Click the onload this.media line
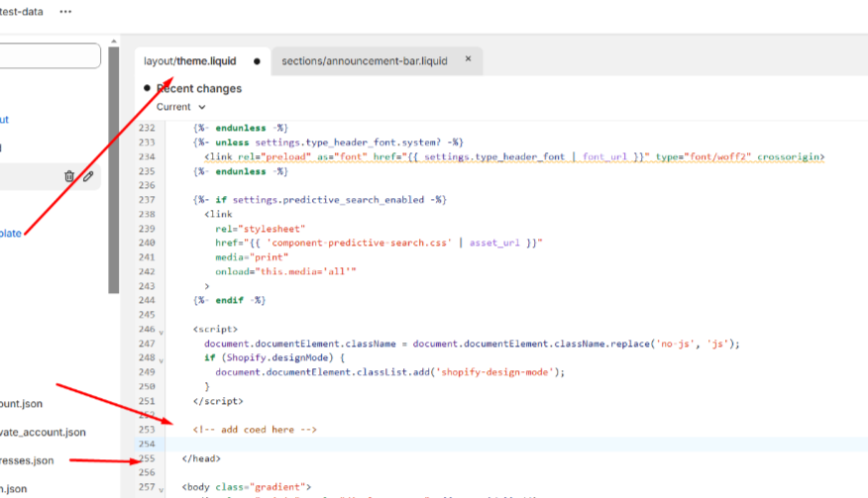This screenshot has height=498, width=868. [x=285, y=271]
